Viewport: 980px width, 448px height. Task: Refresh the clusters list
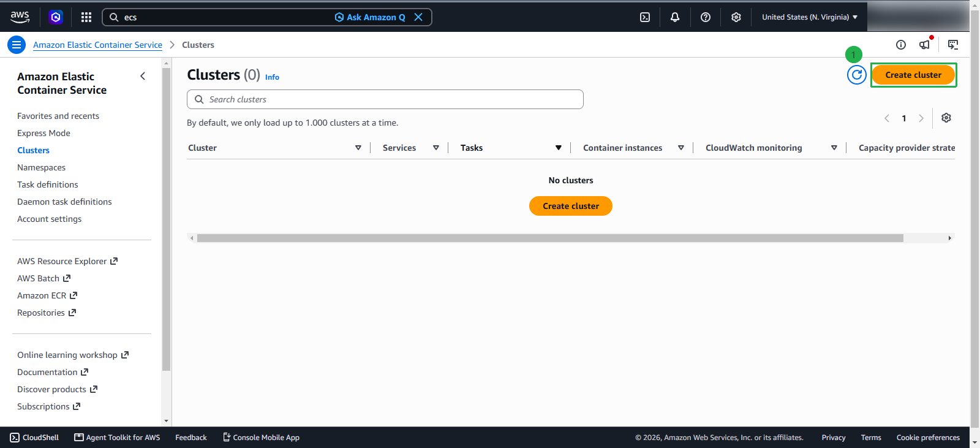857,75
